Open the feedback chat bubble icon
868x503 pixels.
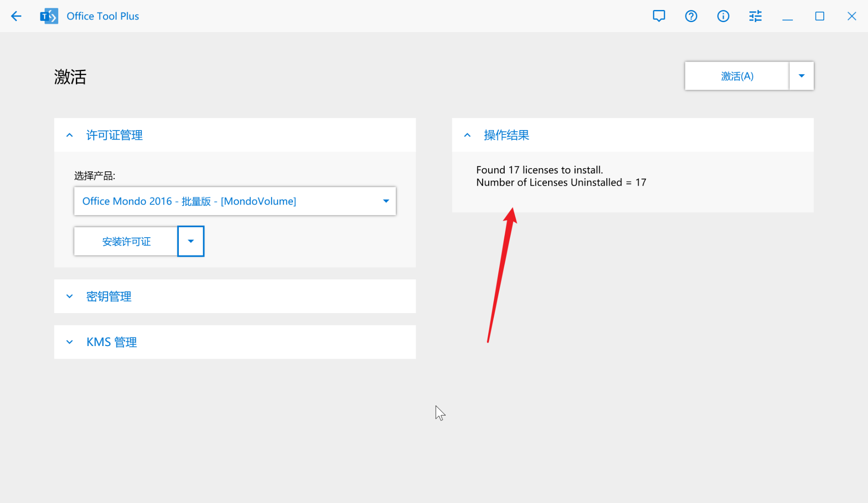(659, 16)
